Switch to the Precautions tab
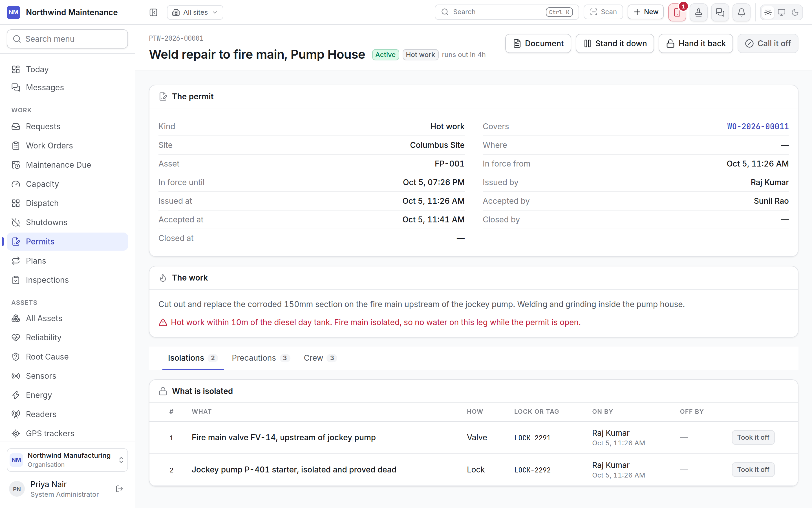Viewport: 812px width, 508px height. pos(261,358)
